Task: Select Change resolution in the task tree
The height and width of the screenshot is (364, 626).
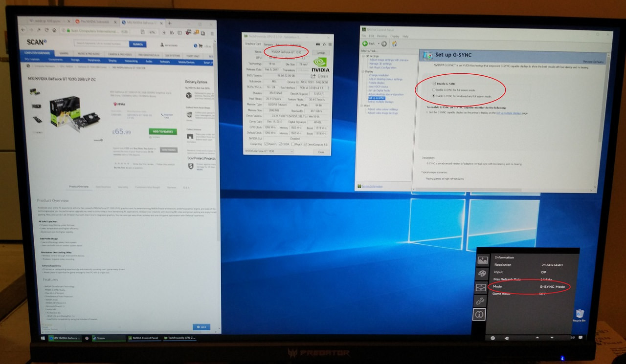Action: (x=379, y=75)
